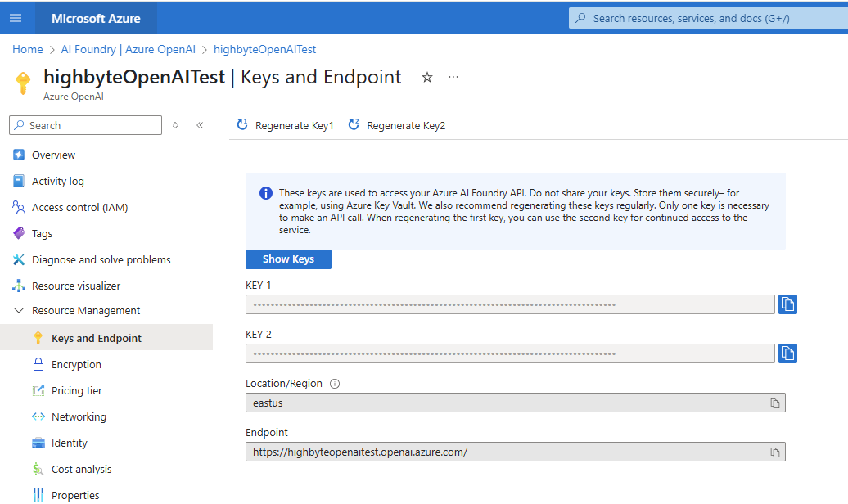848x504 pixels.
Task: Click the key icon beside Keys and Endpoint
Action: pyautogui.click(x=38, y=338)
